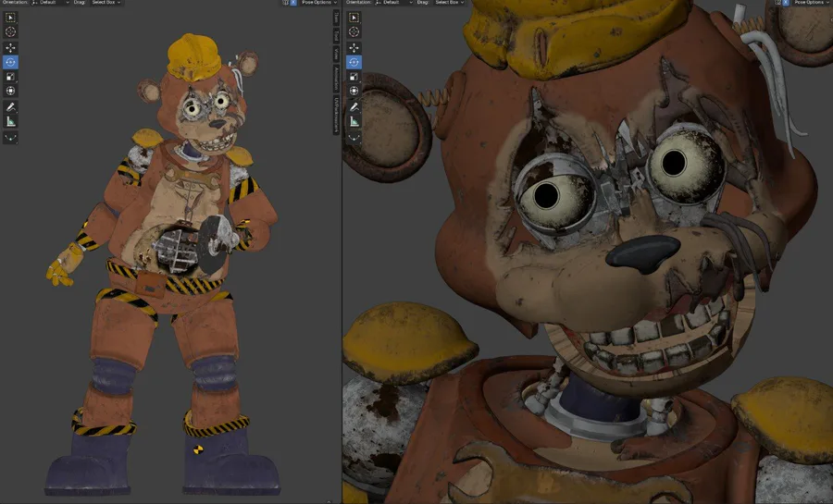Select the Breakdowner pose tool in left viewport
This screenshot has height=504, width=833.
point(10,138)
